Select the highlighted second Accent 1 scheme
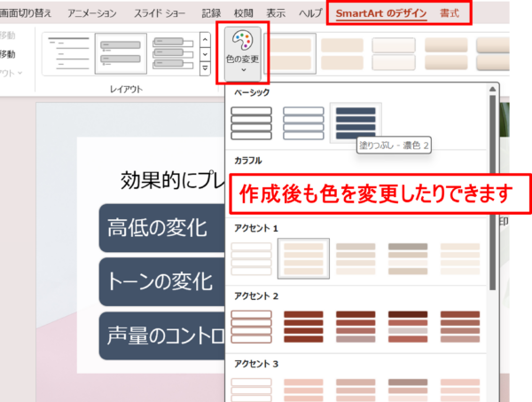The image size is (532, 402). point(303,258)
